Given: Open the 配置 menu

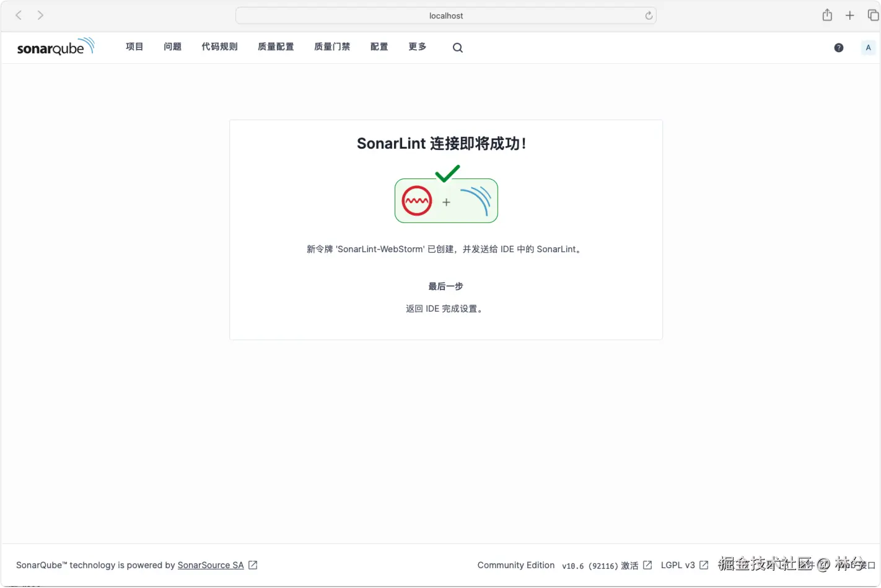Looking at the screenshot, I should [379, 47].
